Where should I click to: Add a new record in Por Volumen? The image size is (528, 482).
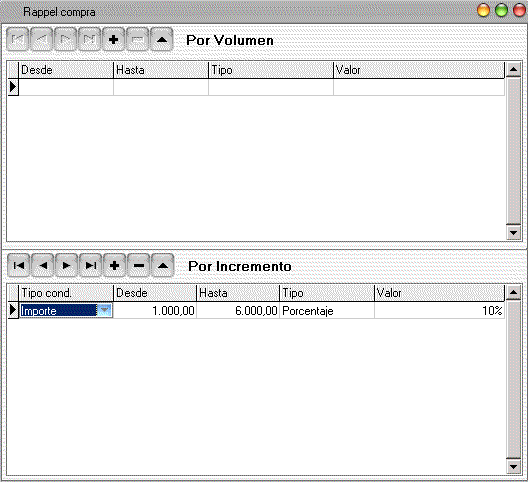tap(113, 39)
